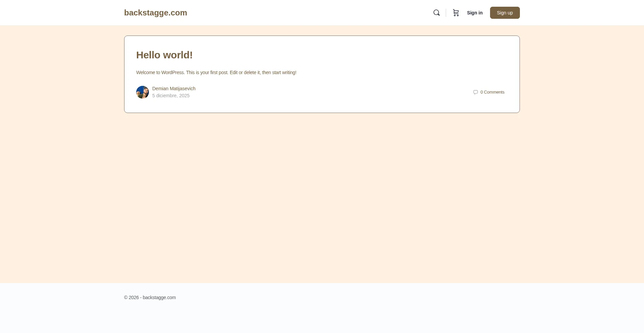The width and height of the screenshot is (644, 333).
Task: Select the Demian Matijasevich author name
Action: pyautogui.click(x=174, y=89)
